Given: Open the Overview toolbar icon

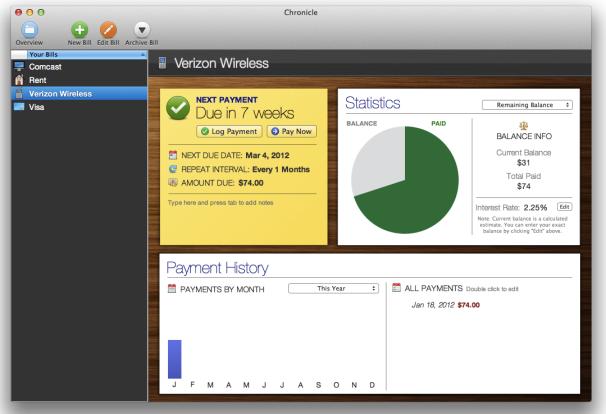Looking at the screenshot, I should click(x=29, y=29).
